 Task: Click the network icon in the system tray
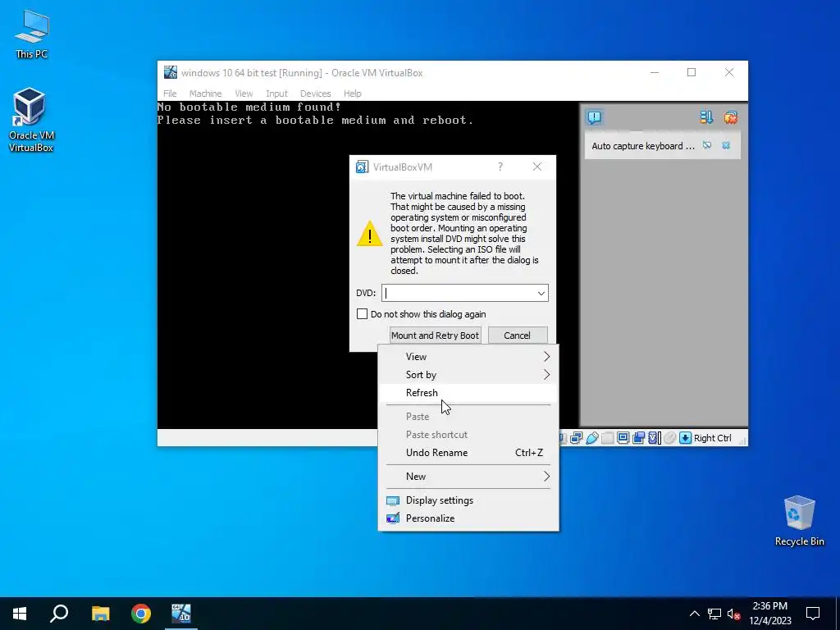(x=714, y=614)
